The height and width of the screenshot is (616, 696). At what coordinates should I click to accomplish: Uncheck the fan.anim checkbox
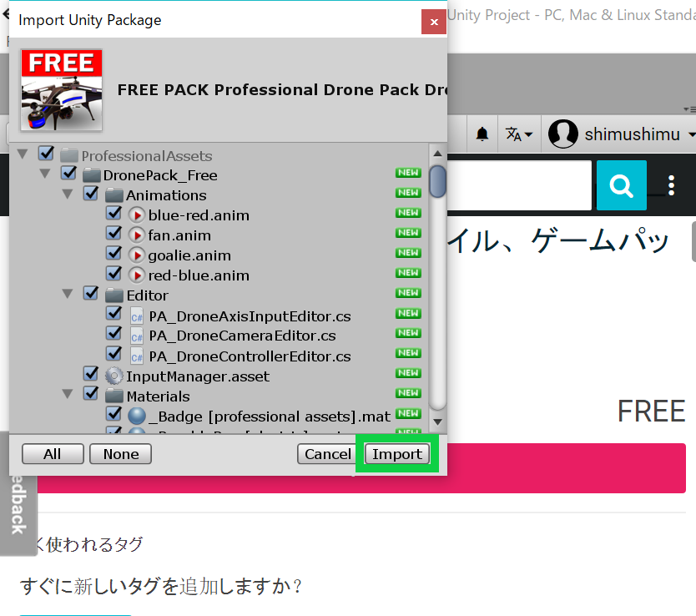114,235
